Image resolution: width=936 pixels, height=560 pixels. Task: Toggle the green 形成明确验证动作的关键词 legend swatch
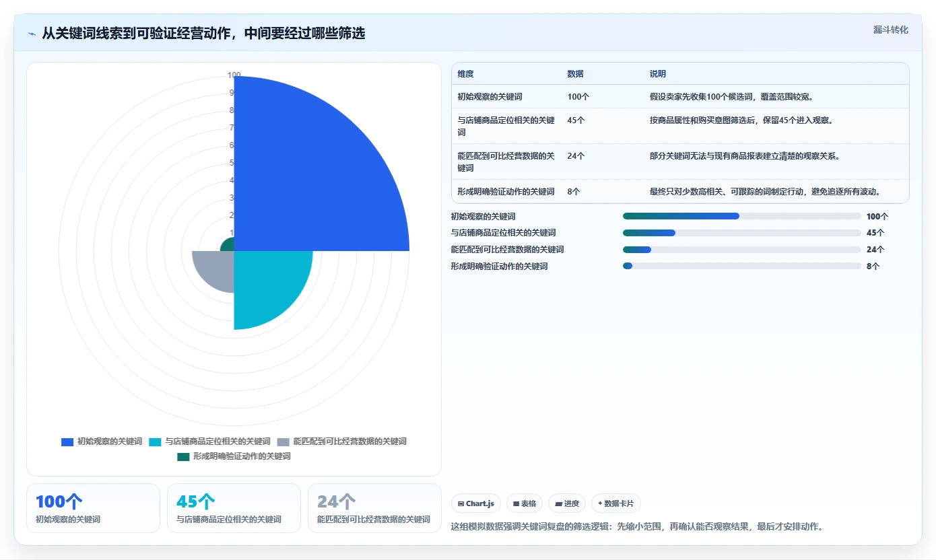tap(183, 457)
